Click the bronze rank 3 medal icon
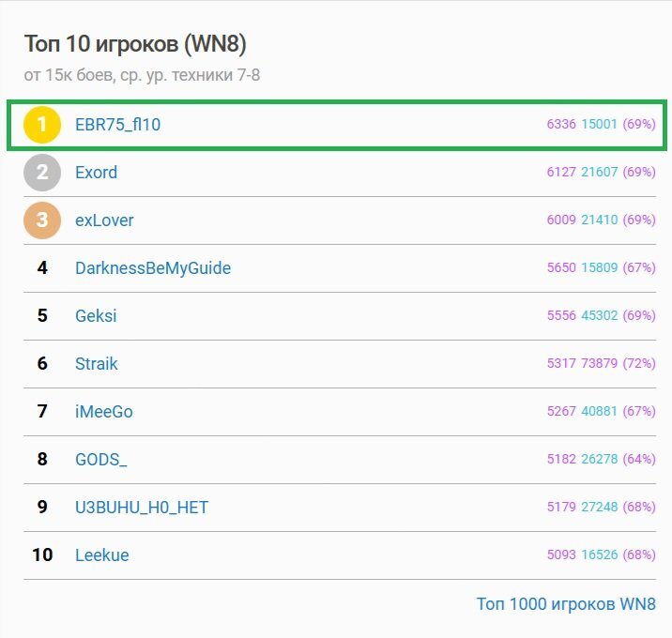Image resolution: width=672 pixels, height=638 pixels. point(42,220)
